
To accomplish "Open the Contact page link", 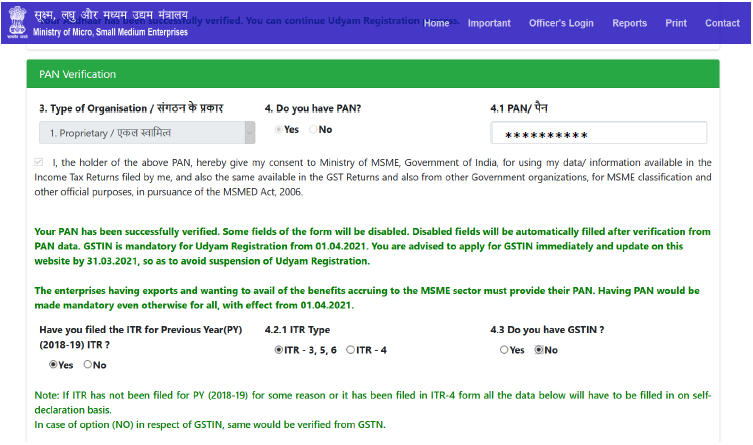I will pyautogui.click(x=722, y=23).
